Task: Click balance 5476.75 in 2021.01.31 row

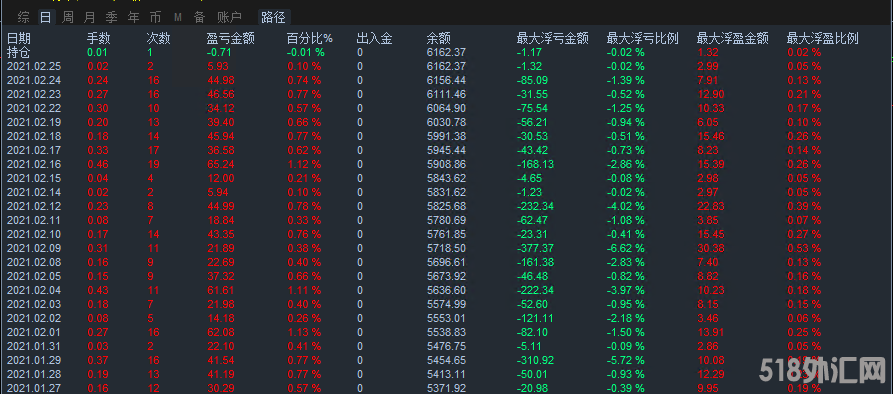Action: coord(446,346)
